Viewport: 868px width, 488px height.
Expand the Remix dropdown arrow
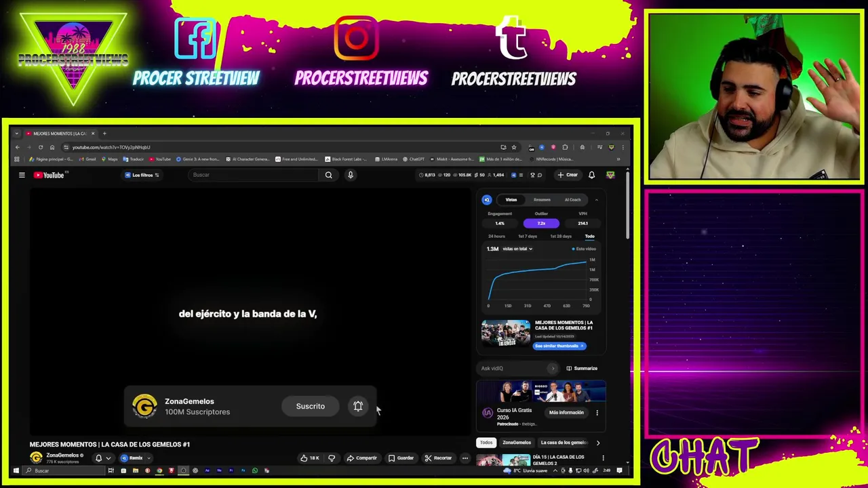(151, 458)
